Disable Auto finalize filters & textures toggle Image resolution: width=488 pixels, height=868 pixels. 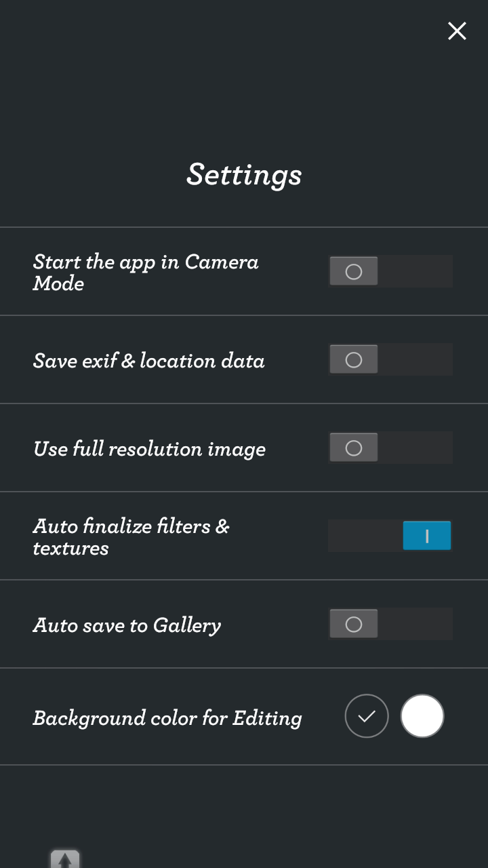pos(390,536)
